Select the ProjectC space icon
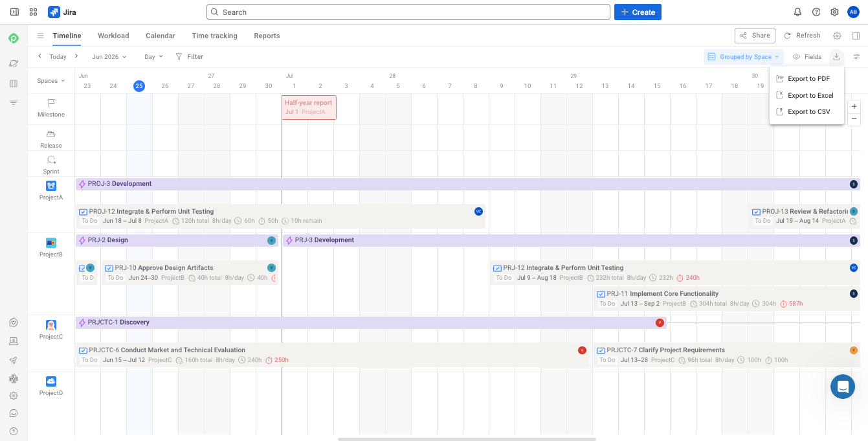The width and height of the screenshot is (868, 441). [51, 325]
